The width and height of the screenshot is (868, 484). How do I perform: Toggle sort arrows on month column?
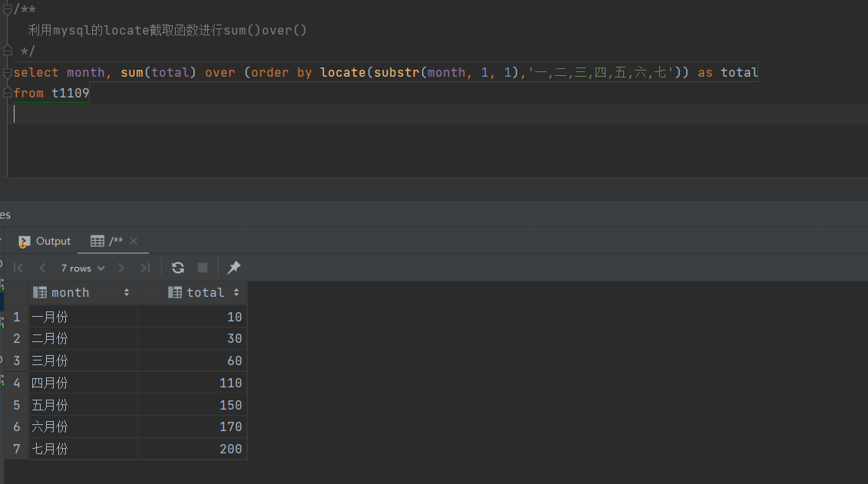(x=126, y=292)
